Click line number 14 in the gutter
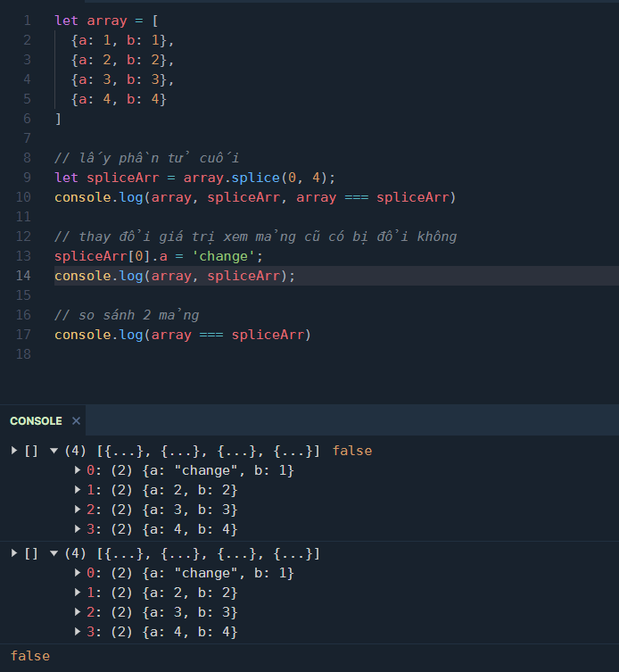 pos(23,276)
